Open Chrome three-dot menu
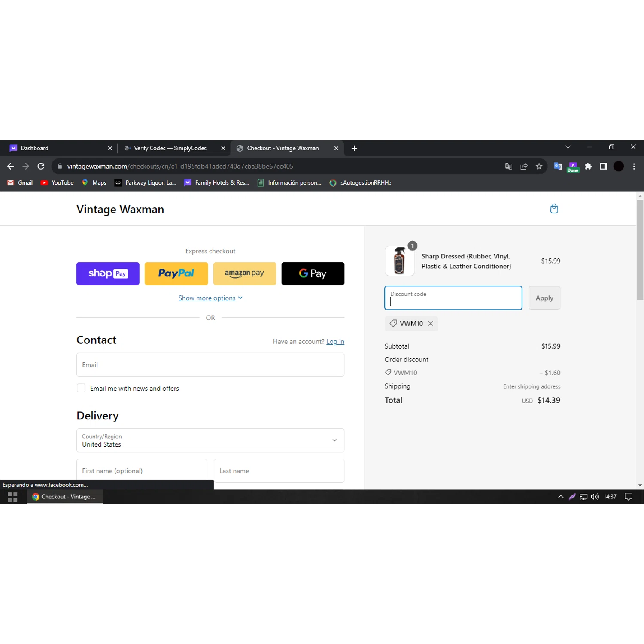 634,166
